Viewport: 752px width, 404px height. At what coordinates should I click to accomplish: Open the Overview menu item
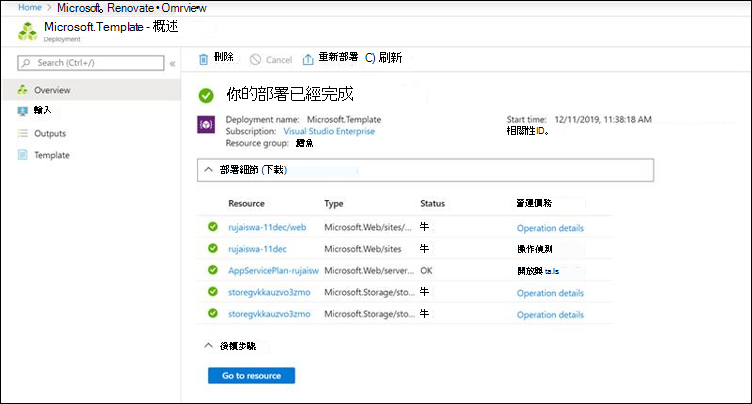tap(91, 90)
